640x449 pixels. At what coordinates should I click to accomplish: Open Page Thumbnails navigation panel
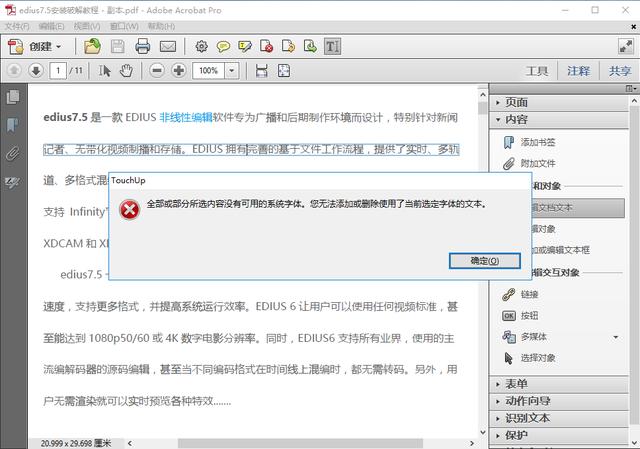[13, 97]
